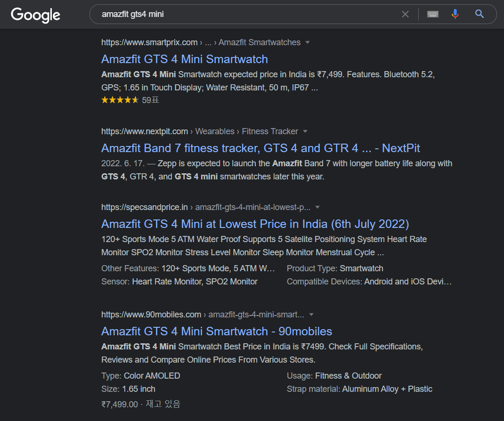Click the ₹7,499.00 price text

[x=120, y=405]
